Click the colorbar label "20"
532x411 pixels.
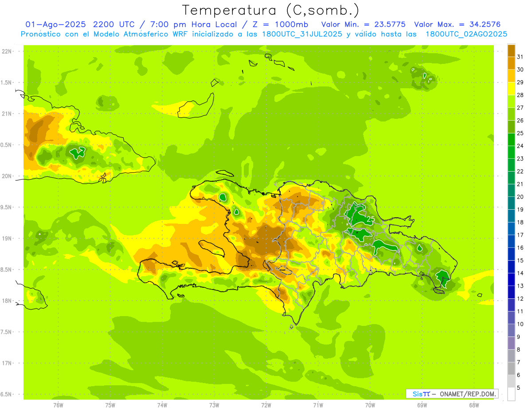[521, 197]
